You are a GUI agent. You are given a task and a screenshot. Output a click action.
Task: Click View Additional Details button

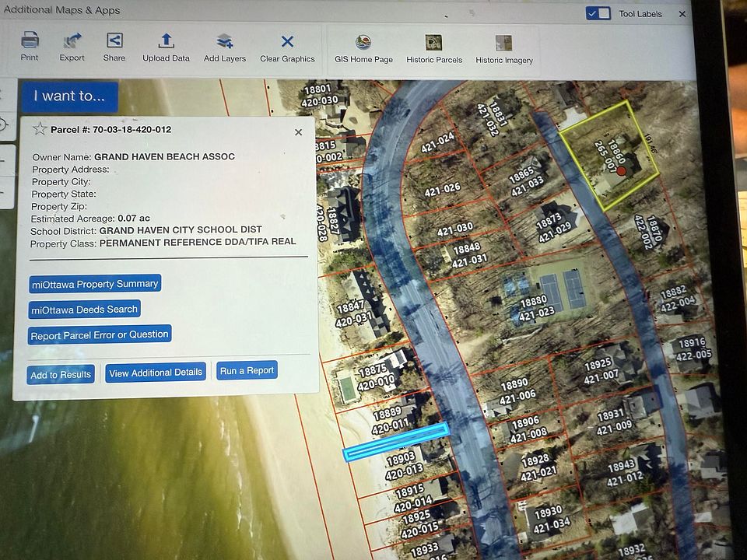[156, 373]
